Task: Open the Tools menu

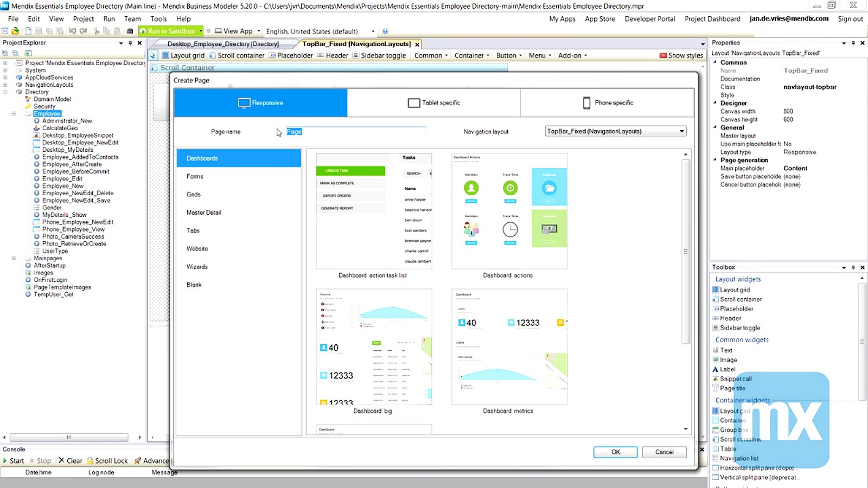Action: [x=158, y=18]
